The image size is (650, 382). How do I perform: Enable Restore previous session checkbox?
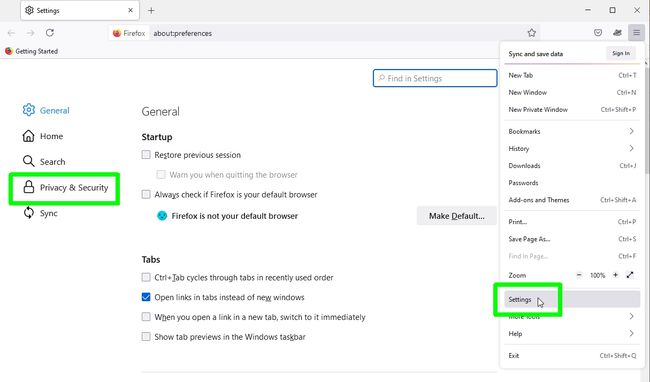click(x=146, y=155)
